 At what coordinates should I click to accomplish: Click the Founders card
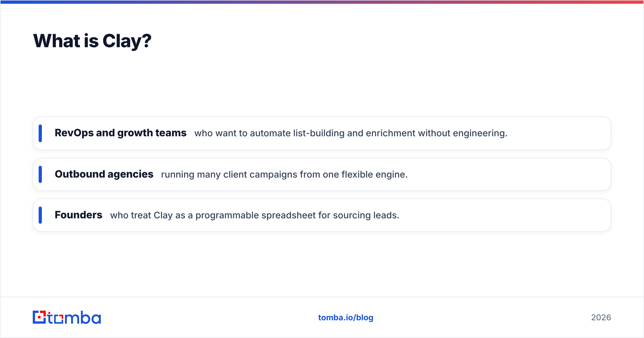coord(322,215)
